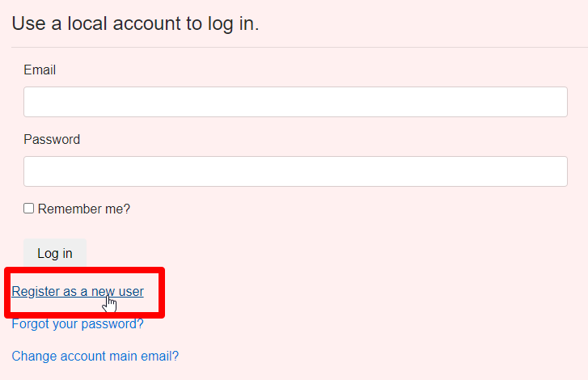The width and height of the screenshot is (588, 380).
Task: Click inside the Email text field
Action: [x=295, y=102]
